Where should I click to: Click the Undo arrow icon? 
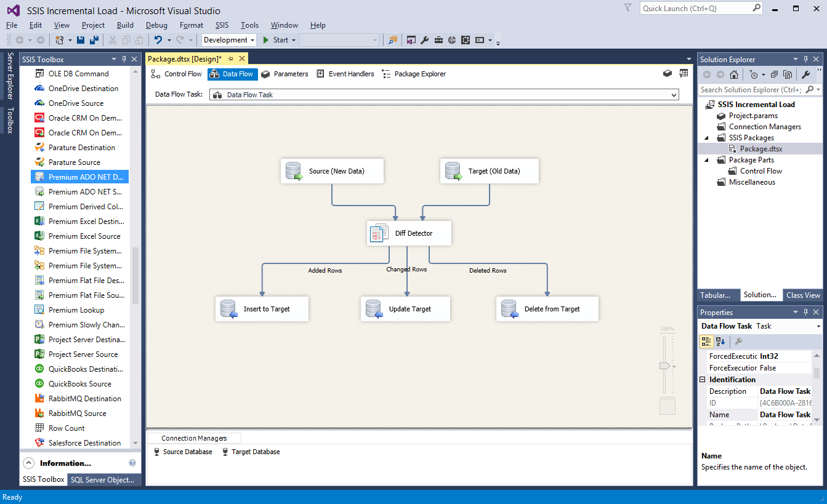point(158,40)
